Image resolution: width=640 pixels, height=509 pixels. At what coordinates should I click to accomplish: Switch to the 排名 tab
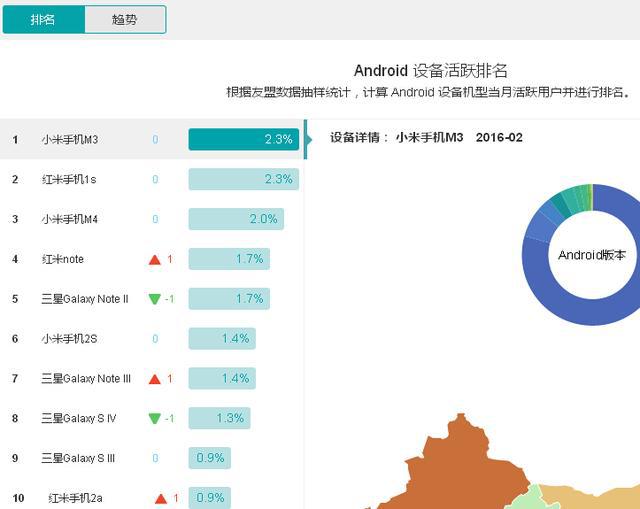44,20
